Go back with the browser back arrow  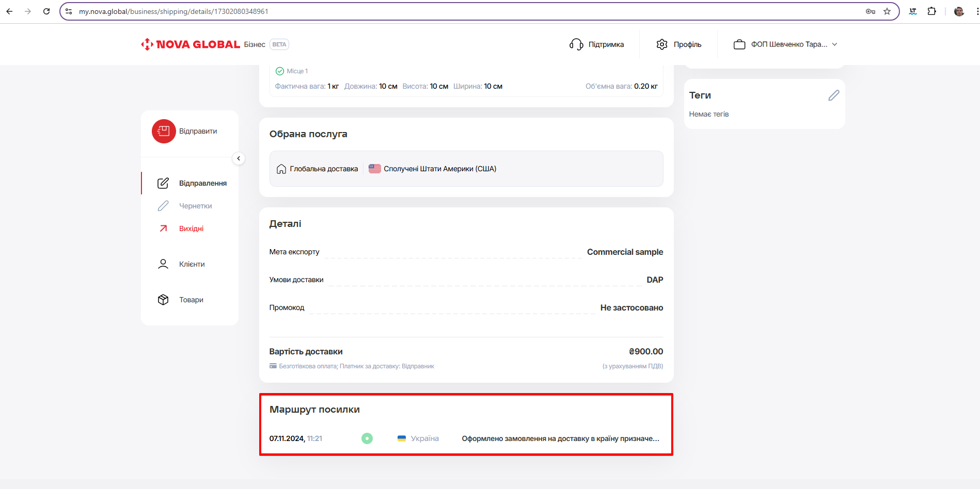9,11
